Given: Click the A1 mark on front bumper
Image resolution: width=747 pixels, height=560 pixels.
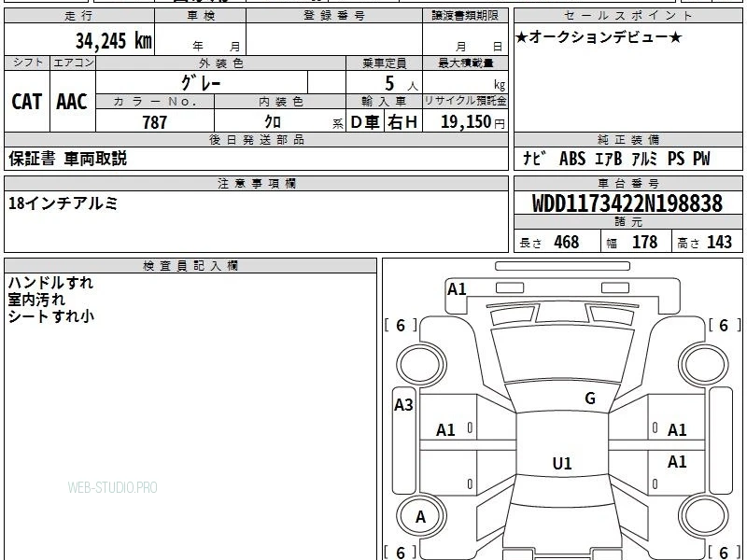Looking at the screenshot, I should (x=457, y=289).
